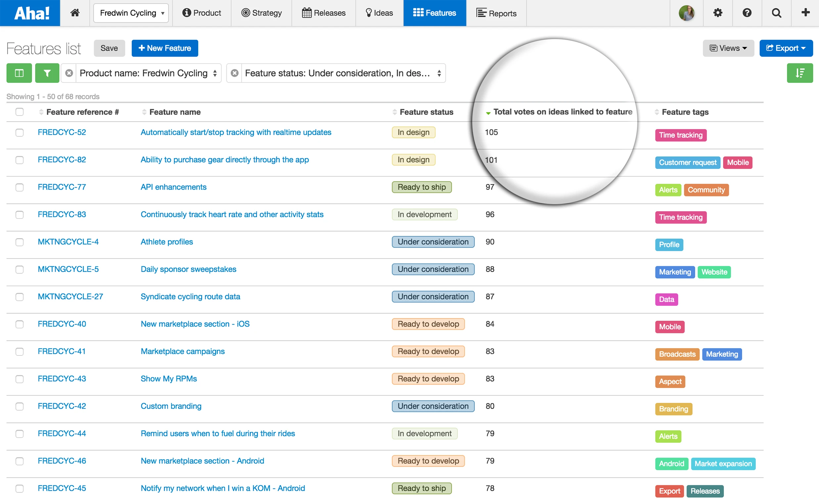Click the green filter funnel icon
Viewport: 819px width, 504px height.
coord(47,73)
